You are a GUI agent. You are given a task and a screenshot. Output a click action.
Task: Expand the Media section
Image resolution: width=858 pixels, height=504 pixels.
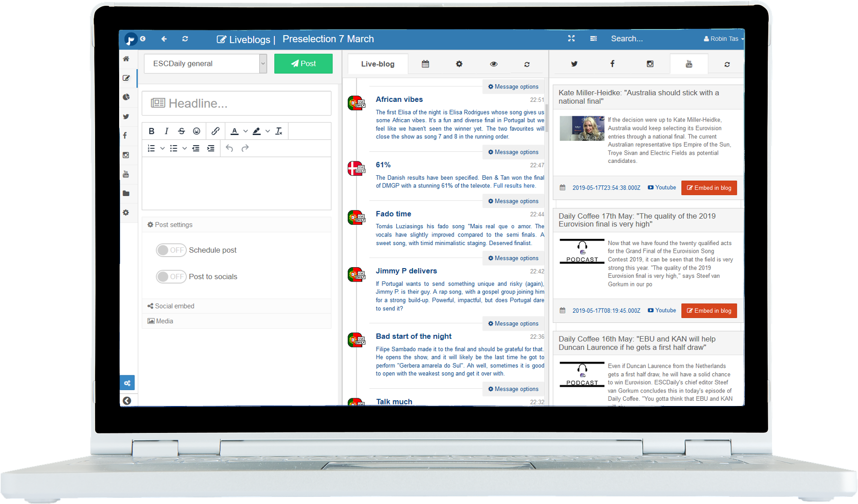click(x=236, y=321)
